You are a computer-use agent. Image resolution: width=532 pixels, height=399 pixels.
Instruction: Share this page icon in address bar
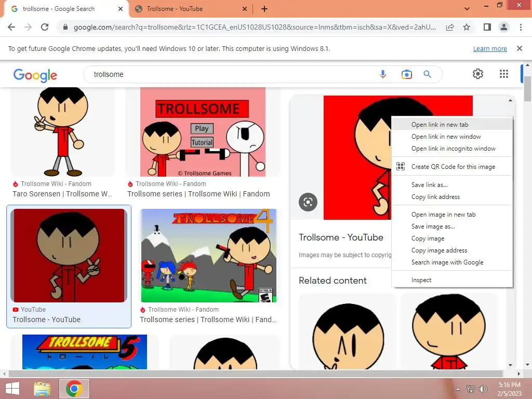[450, 27]
